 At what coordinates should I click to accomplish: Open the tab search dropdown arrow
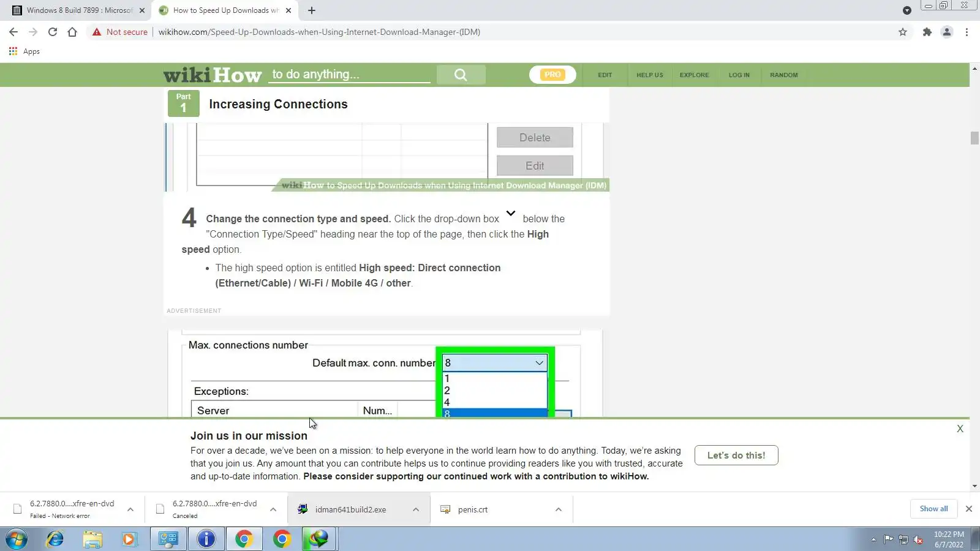coord(907,10)
